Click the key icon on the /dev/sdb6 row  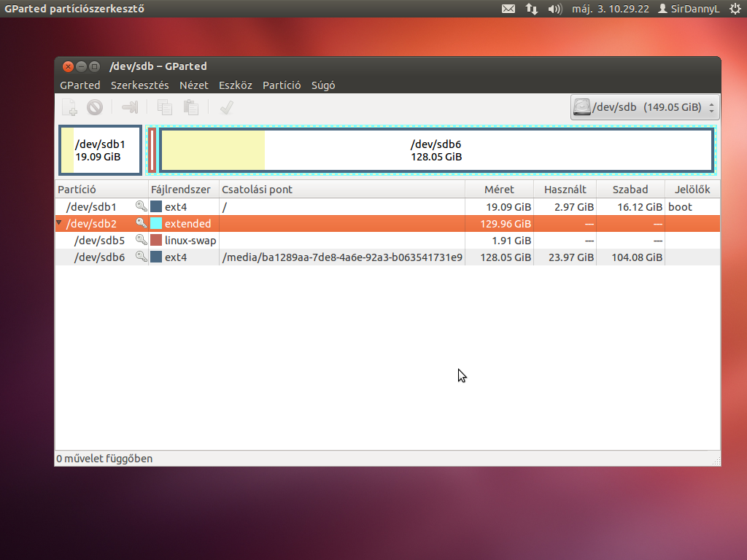[x=141, y=256]
